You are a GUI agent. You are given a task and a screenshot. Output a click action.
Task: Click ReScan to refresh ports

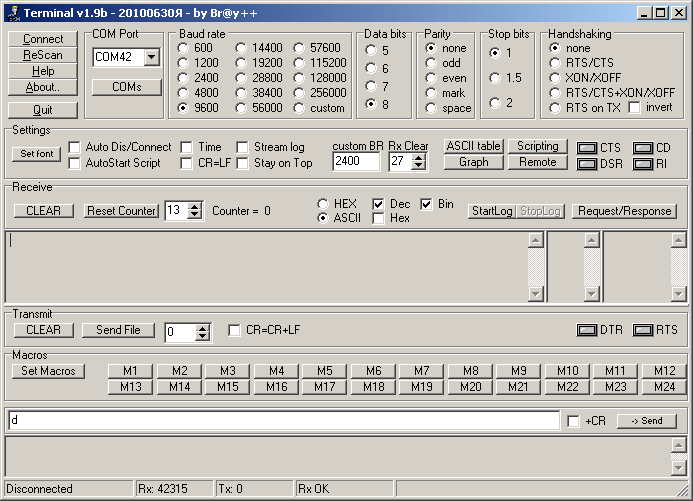point(43,55)
